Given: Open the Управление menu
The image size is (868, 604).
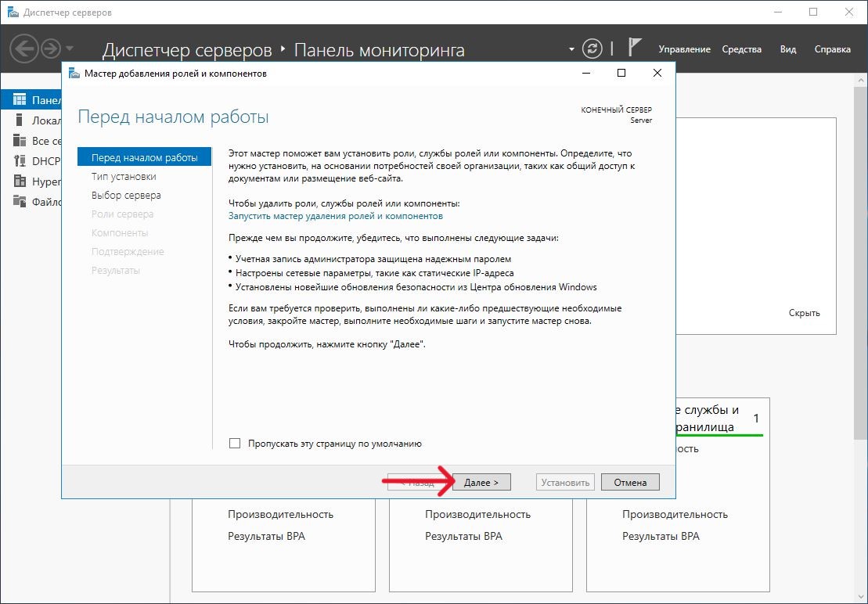Looking at the screenshot, I should [684, 49].
